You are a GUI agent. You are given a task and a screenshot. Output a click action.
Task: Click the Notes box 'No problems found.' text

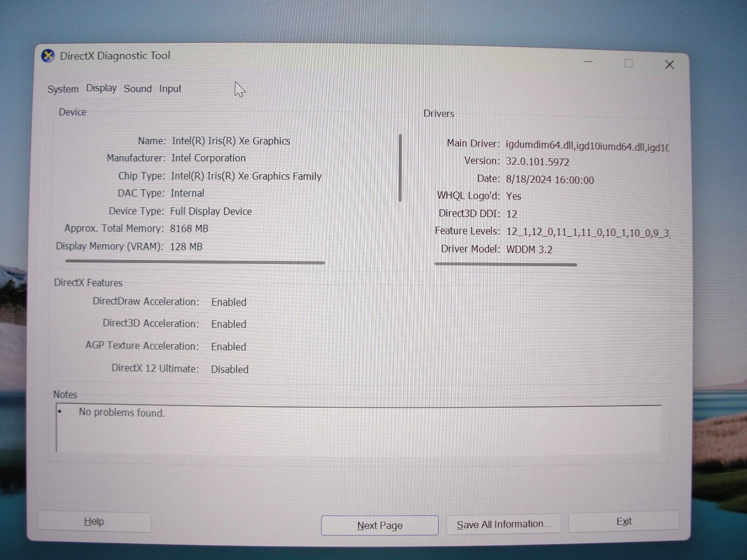(122, 413)
